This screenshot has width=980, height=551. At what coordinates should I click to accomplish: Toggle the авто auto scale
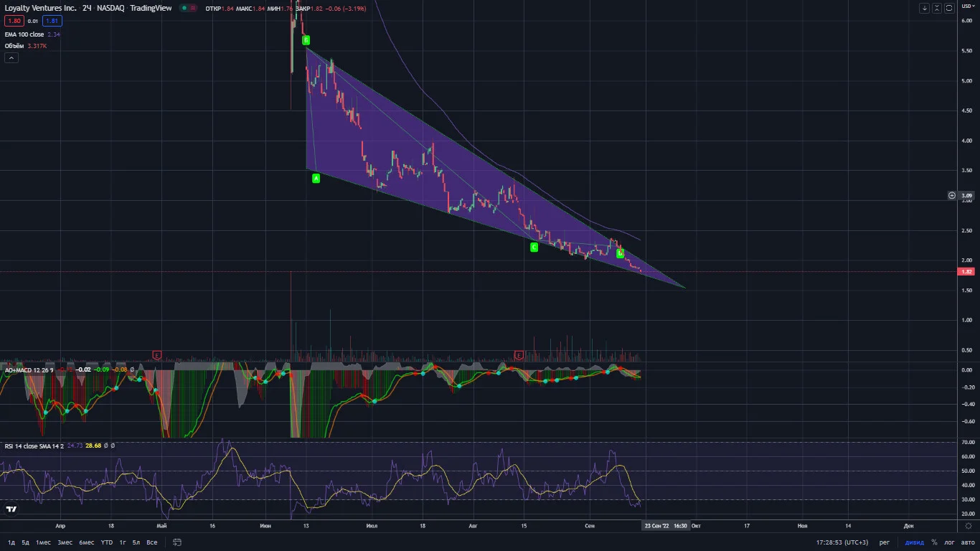[968, 542]
